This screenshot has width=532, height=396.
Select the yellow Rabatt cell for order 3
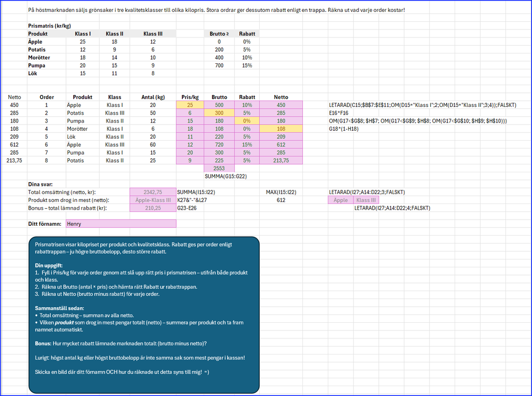[x=247, y=121]
